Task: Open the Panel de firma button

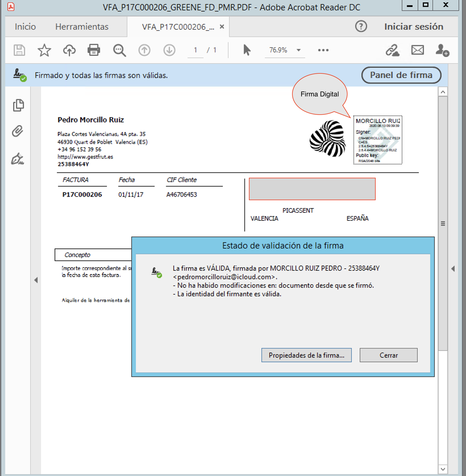Action: point(401,75)
